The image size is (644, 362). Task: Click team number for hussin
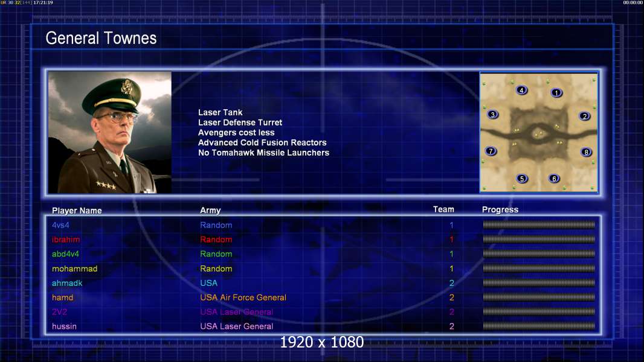point(451,326)
